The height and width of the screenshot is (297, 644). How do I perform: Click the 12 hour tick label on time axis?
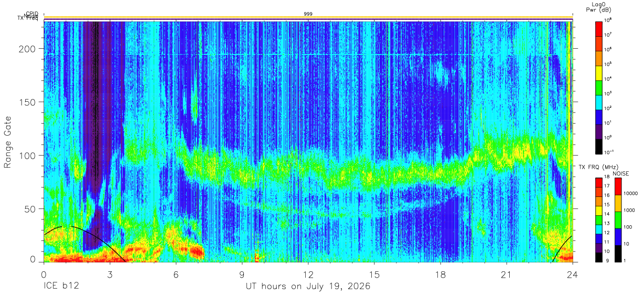click(308, 274)
